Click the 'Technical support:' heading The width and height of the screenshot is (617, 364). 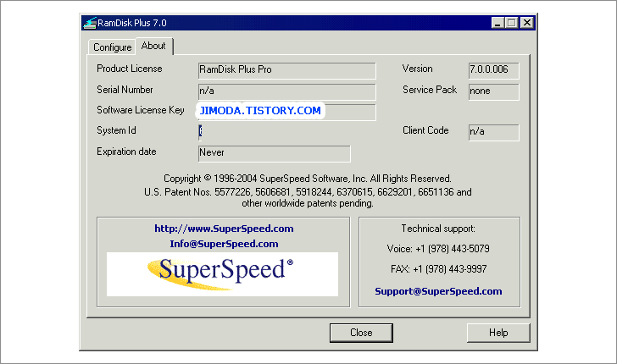(x=438, y=229)
